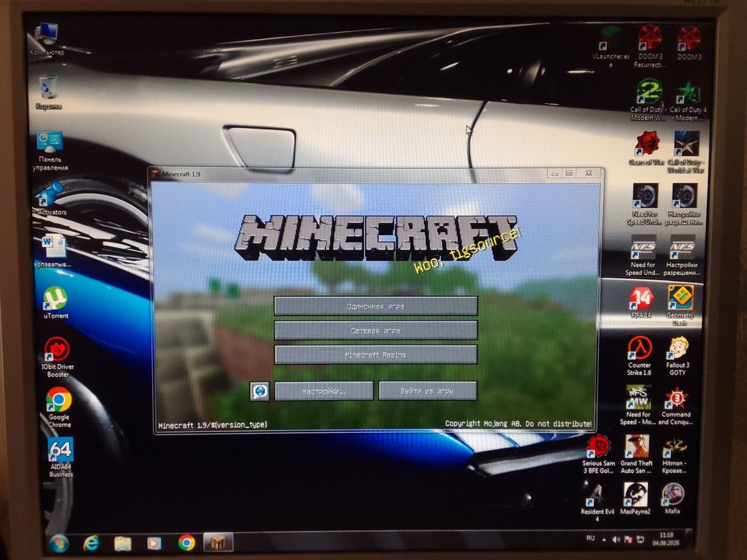Select the Grand Theft Auto San... shortcut
This screenshot has width=747, height=560.
point(637,454)
